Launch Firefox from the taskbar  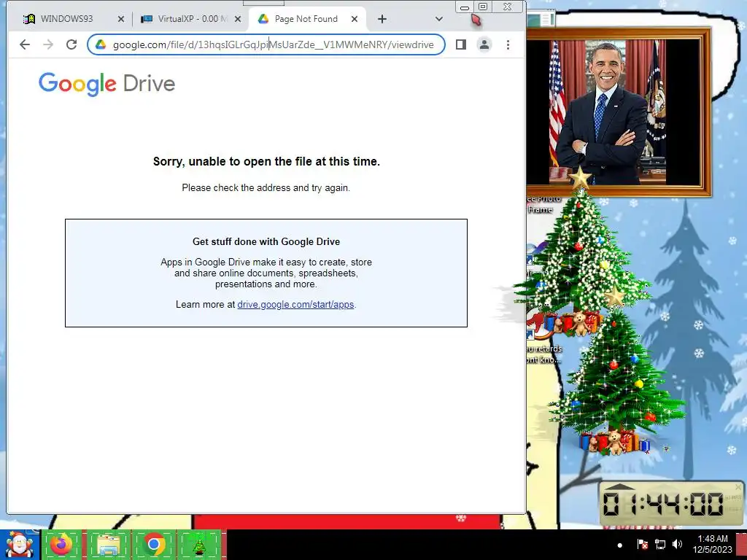(61, 545)
